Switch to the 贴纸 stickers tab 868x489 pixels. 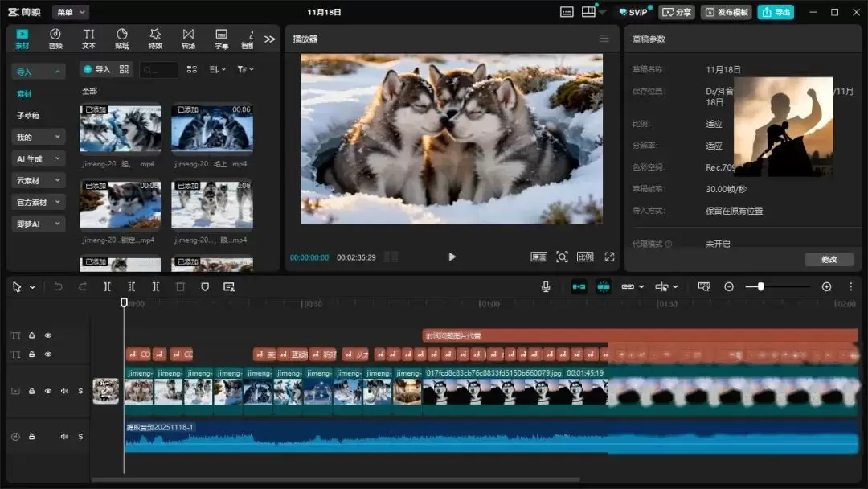(x=122, y=39)
